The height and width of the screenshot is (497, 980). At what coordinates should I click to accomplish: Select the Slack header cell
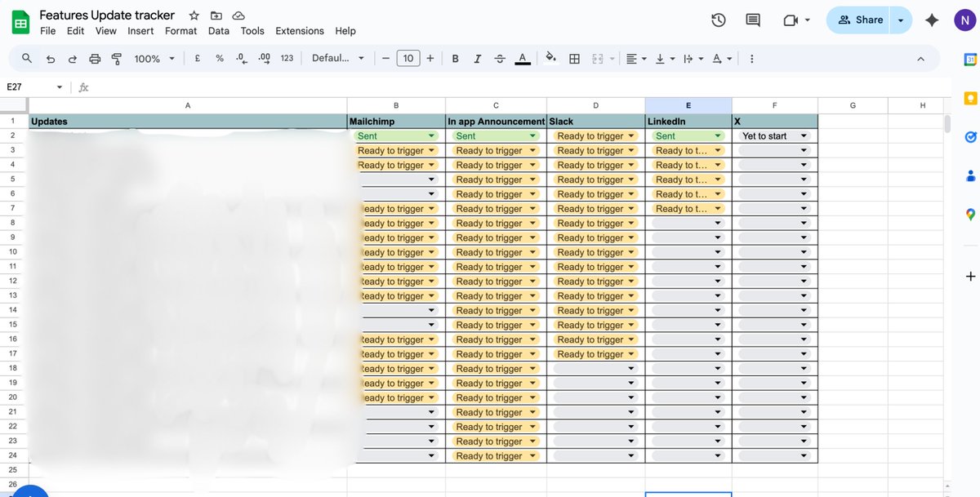595,122
